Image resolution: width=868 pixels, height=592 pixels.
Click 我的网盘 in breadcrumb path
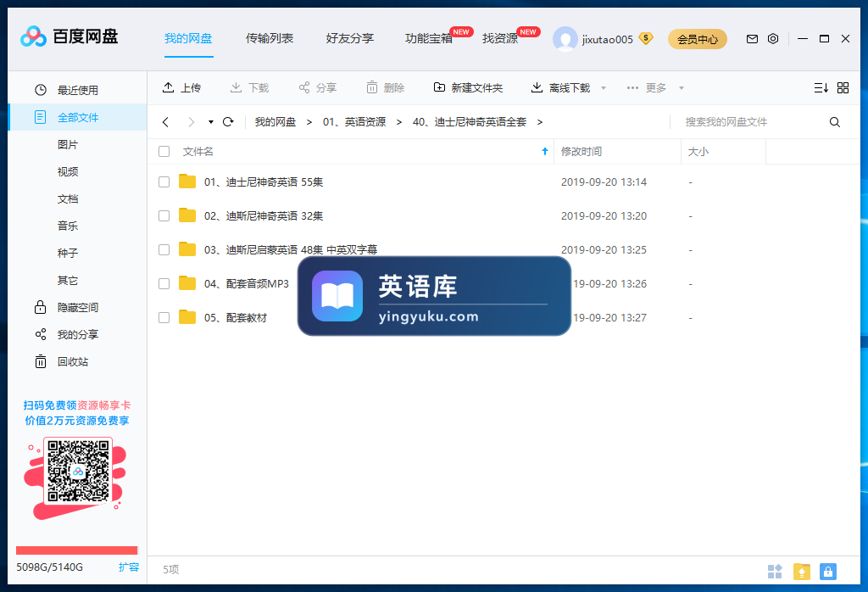point(275,122)
